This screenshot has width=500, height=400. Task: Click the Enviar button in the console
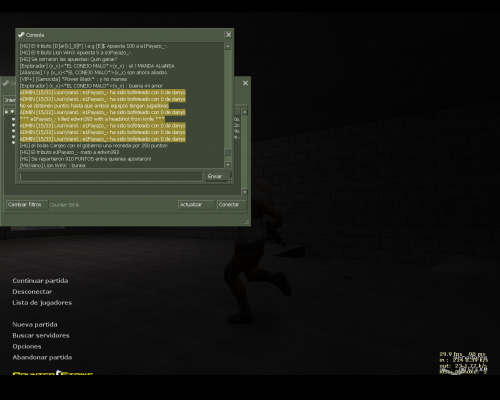click(218, 176)
